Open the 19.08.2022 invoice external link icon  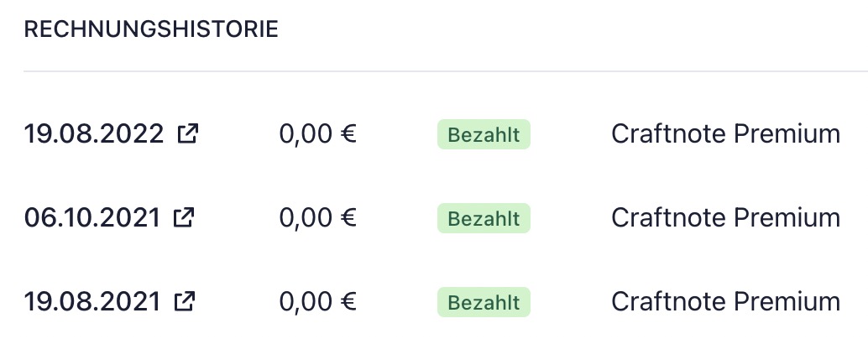coord(188,133)
